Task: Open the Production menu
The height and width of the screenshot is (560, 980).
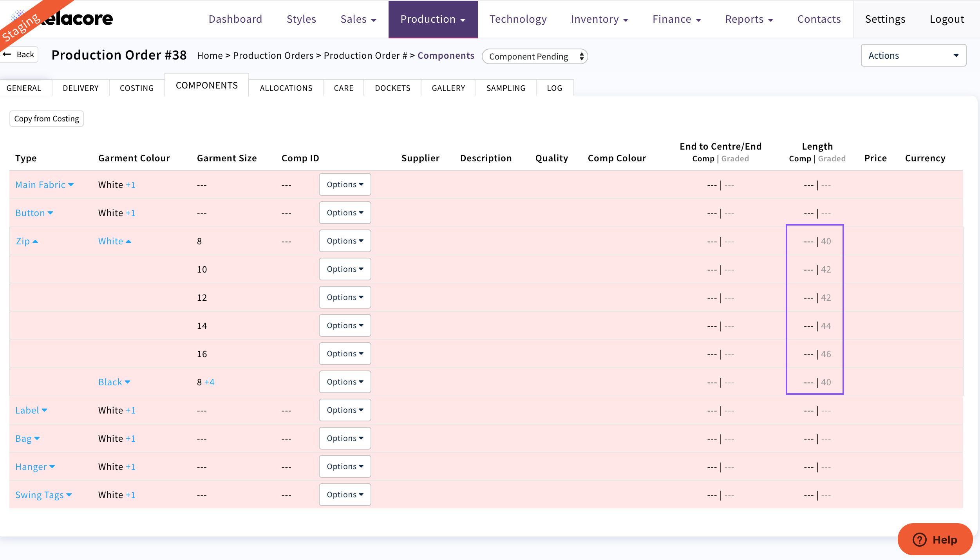Action: tap(433, 19)
